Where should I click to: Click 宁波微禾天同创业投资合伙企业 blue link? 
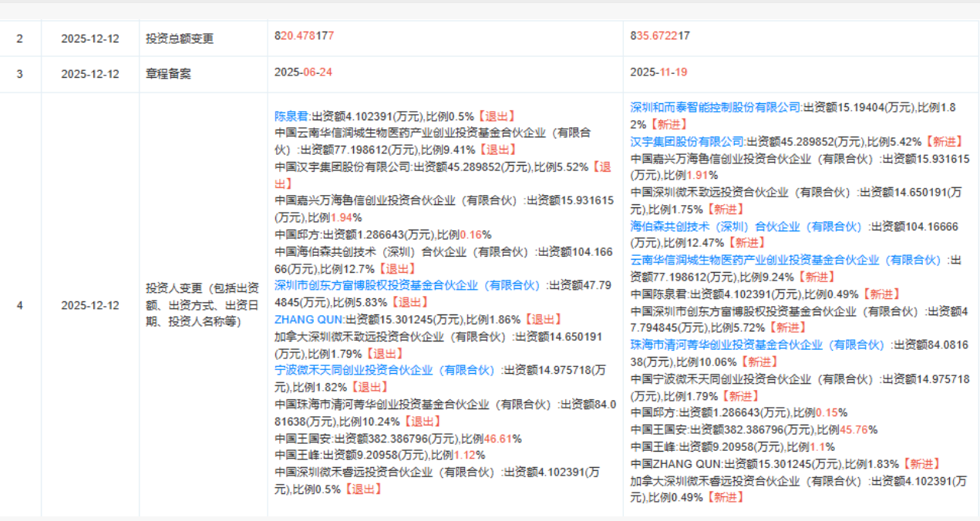tap(384, 370)
